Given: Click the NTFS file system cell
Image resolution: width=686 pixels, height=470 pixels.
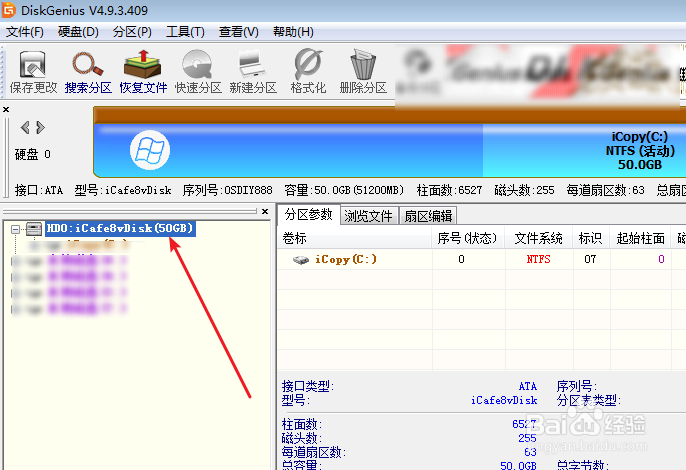Looking at the screenshot, I should click(538, 260).
